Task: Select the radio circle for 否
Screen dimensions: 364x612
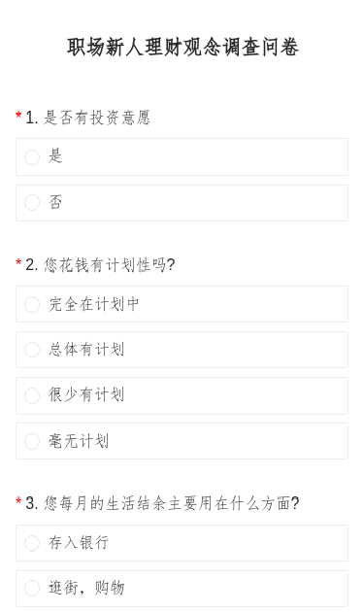Action: [32, 203]
